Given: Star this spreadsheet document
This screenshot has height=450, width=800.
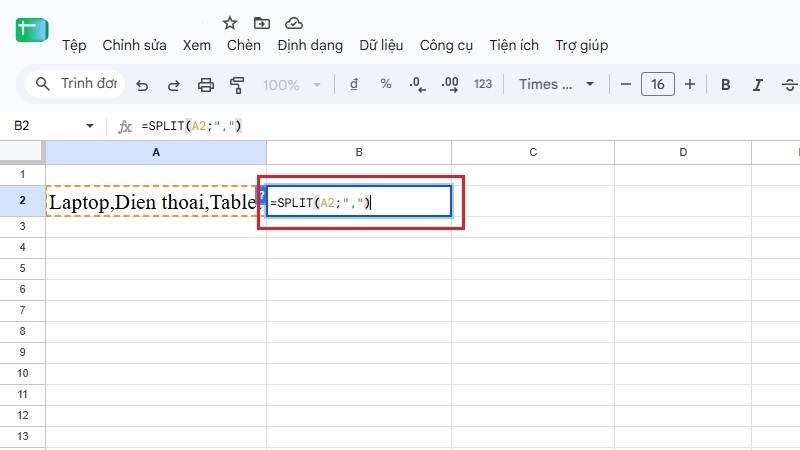Looking at the screenshot, I should point(230,23).
